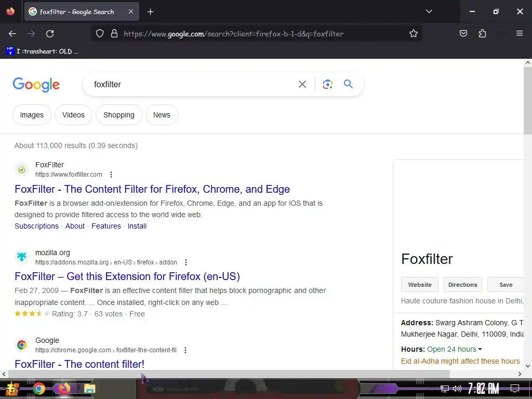The image size is (532, 399).
Task: Click the taskbar volume speaker icon
Action: (457, 389)
